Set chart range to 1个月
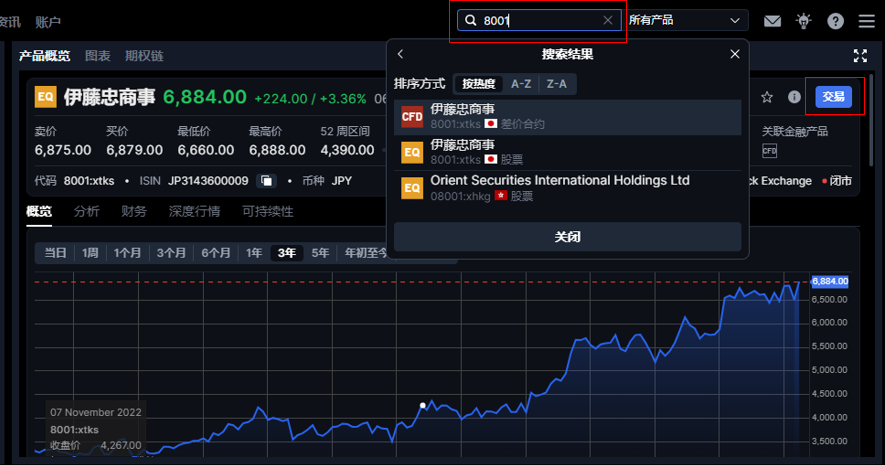This screenshot has width=885, height=465. click(x=128, y=253)
